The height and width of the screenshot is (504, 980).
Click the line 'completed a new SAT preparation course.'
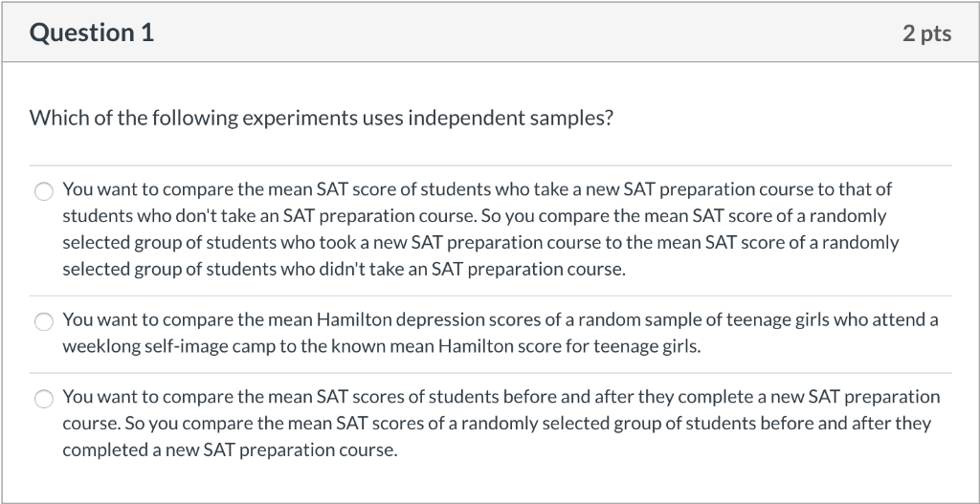(230, 450)
